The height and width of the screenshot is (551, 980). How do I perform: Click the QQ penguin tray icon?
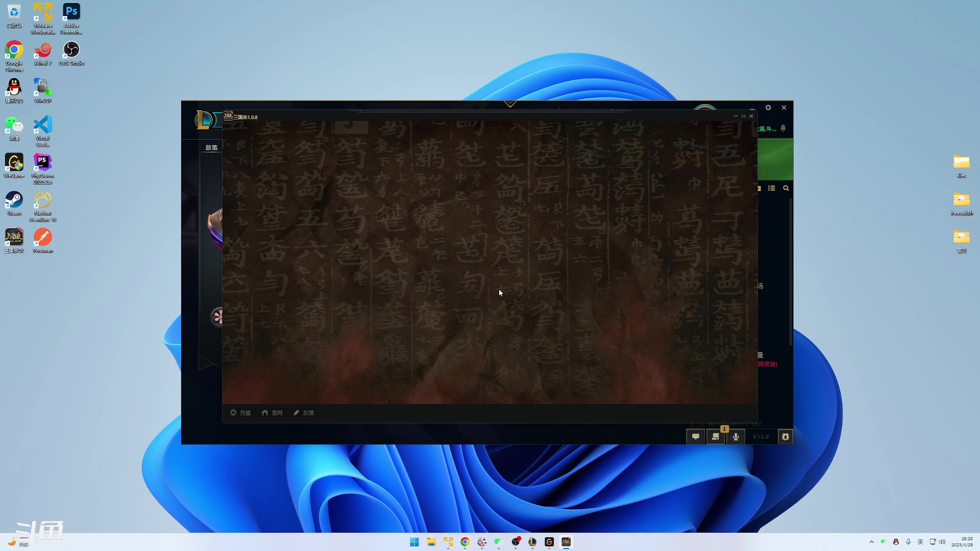[x=896, y=542]
